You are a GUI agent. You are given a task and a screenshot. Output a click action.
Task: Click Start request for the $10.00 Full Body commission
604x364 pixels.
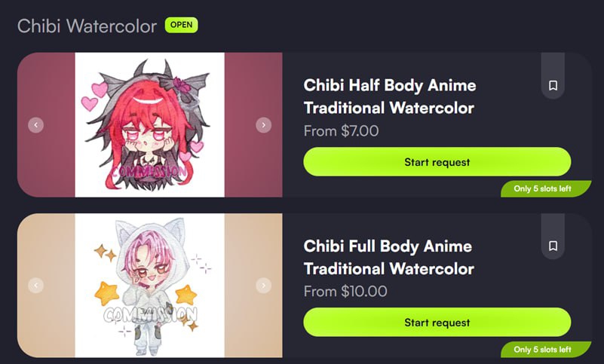pyautogui.click(x=437, y=322)
